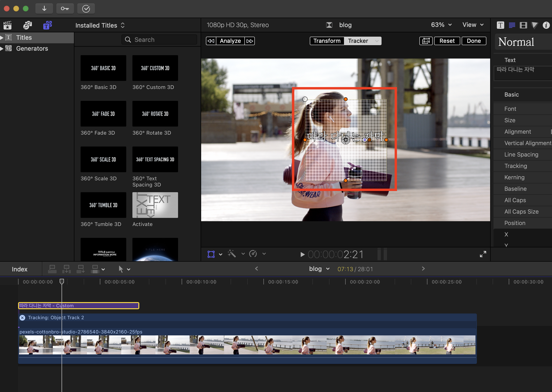This screenshot has width=552, height=392.
Task: Select the 360° Tumble 3D title thumbnail
Action: point(103,205)
